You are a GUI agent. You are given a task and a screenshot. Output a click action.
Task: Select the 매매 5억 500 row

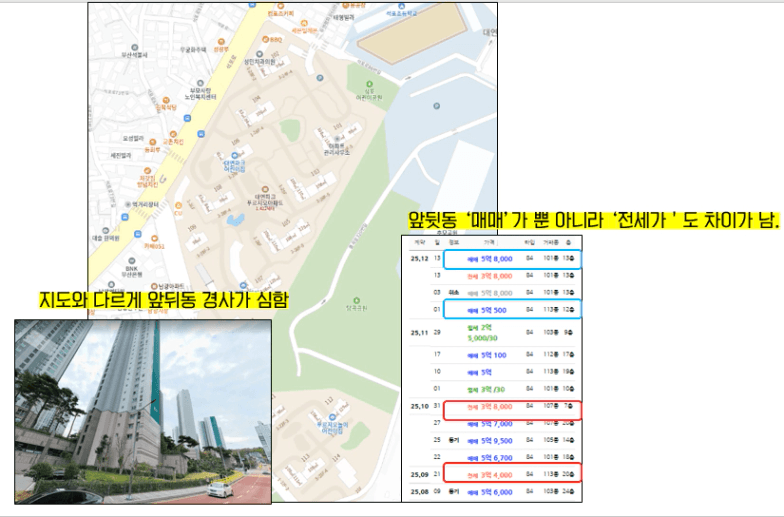pos(512,310)
